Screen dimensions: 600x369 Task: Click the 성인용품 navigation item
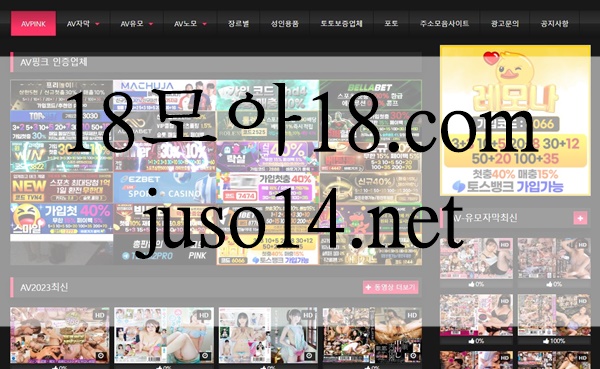(284, 23)
